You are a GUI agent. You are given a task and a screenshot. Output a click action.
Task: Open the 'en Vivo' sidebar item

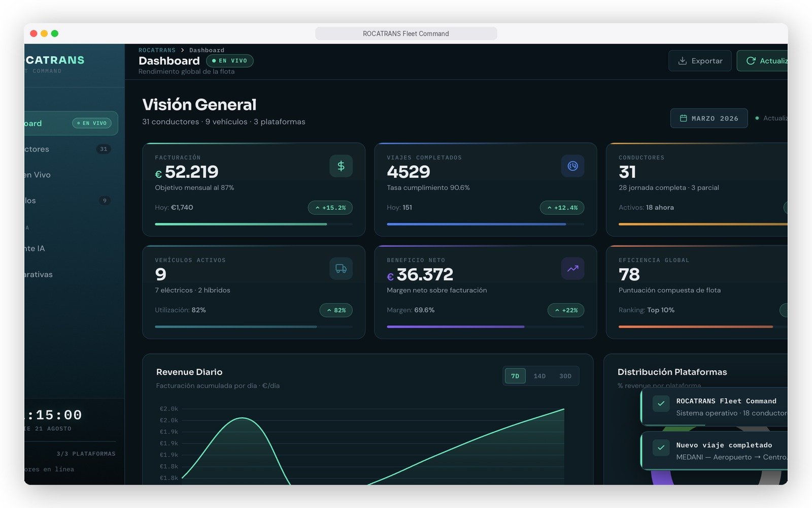click(x=71, y=175)
